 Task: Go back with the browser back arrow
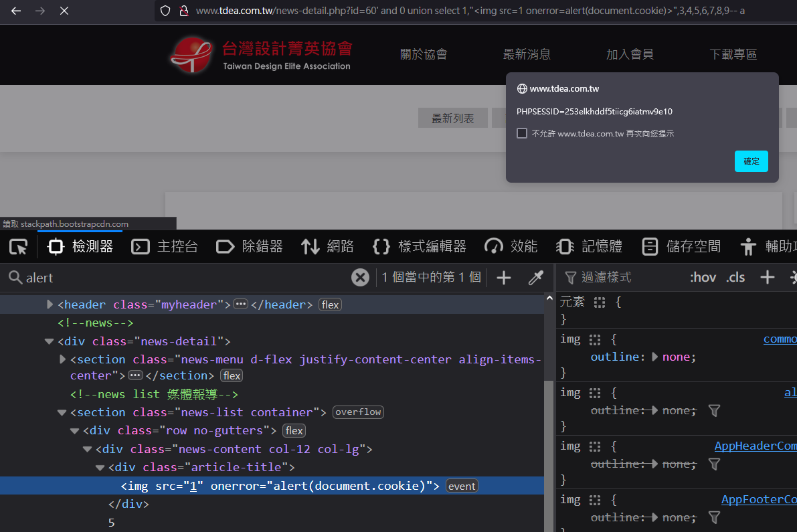tap(16, 11)
